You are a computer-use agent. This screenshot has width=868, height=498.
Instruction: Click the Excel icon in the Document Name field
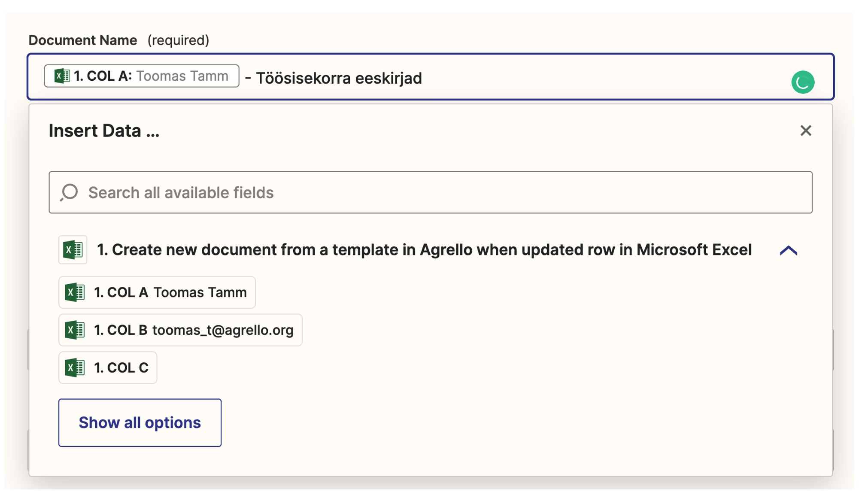61,76
